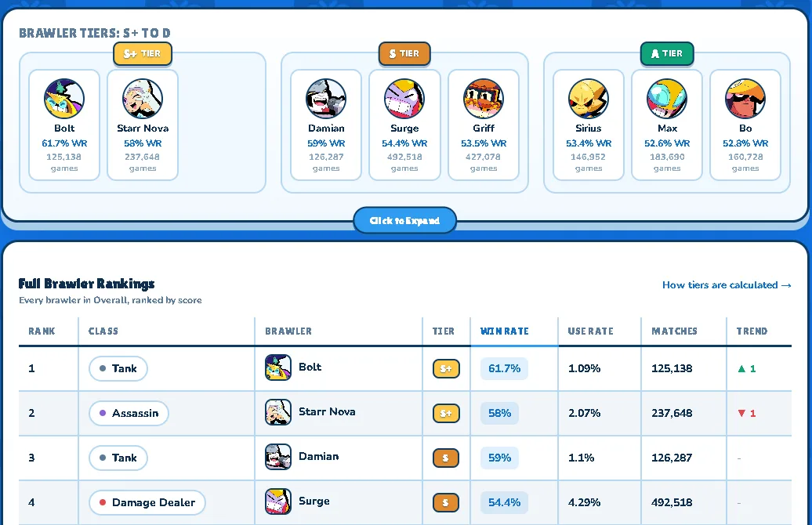Click the 52.6% WR text on Max's card
Image resolution: width=812 pixels, height=525 pixels.
click(x=667, y=143)
